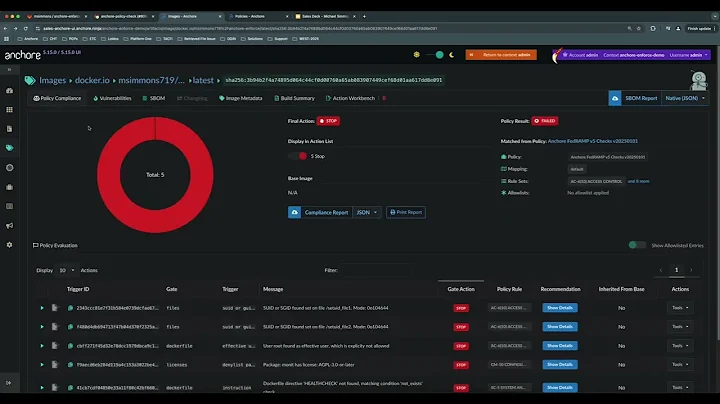Click the Anchore logo

[22, 55]
